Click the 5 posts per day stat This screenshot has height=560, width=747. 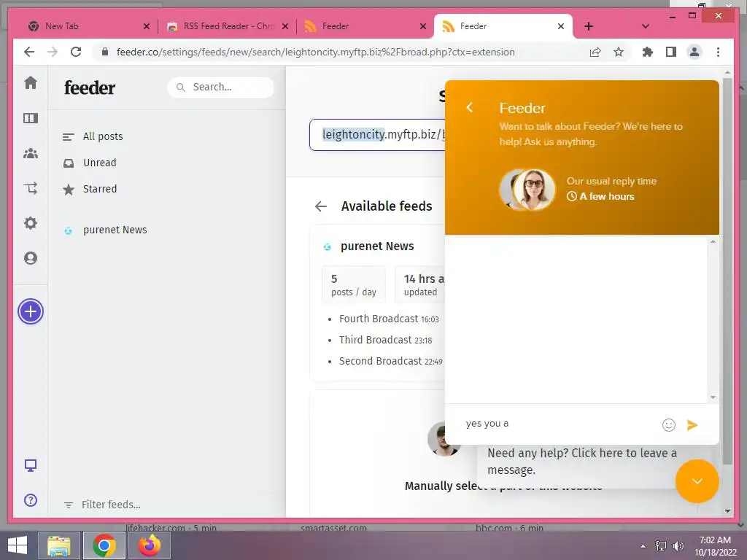354,285
